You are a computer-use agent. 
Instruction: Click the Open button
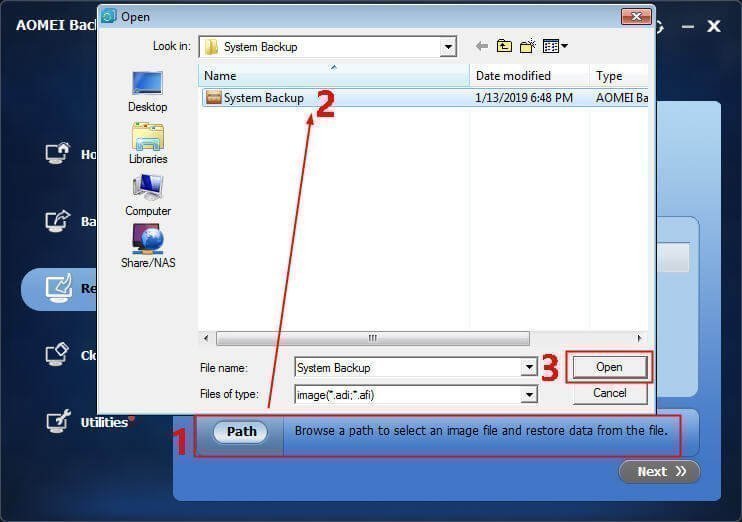pos(610,367)
